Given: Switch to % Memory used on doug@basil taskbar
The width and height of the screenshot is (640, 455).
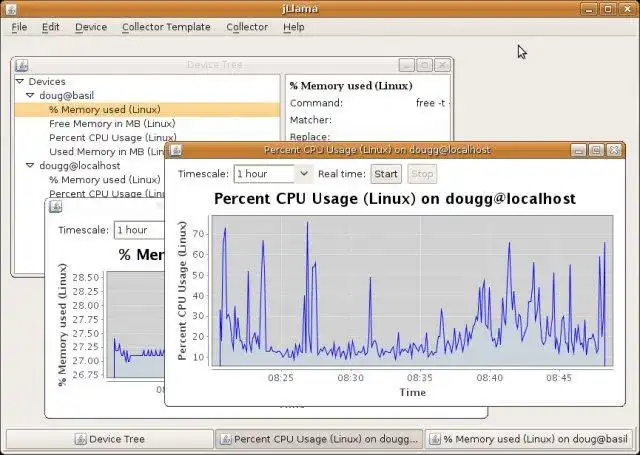Looking at the screenshot, I should coord(529,439).
